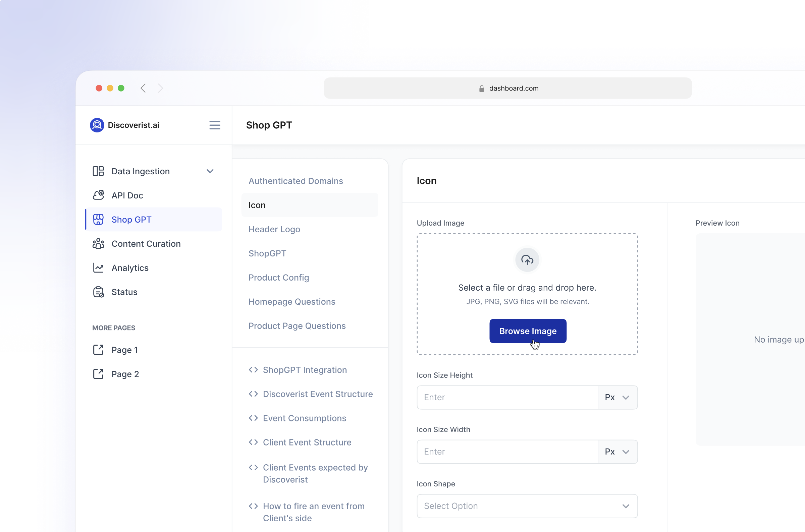Select the Shop GPT storefront icon

(98, 219)
